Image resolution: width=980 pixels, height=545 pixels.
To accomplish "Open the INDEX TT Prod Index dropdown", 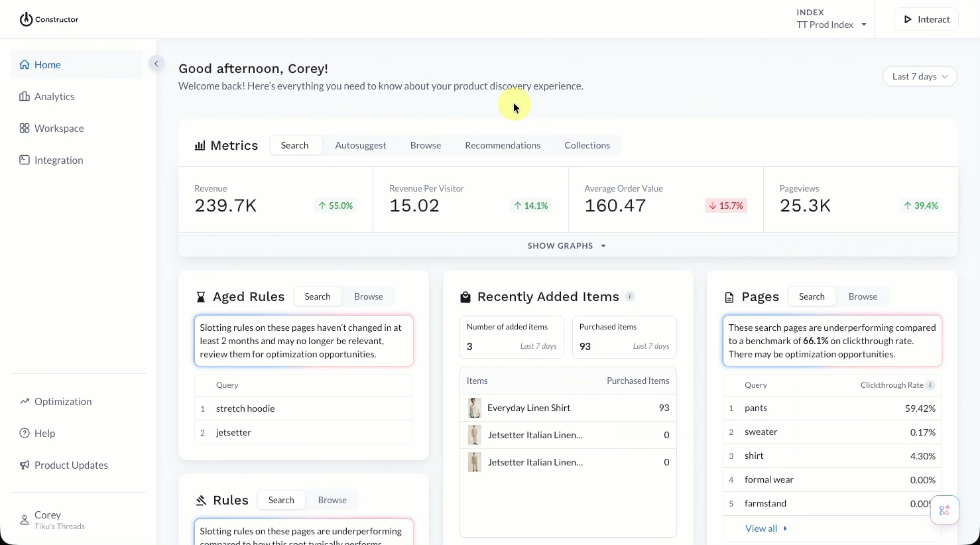I will (831, 19).
